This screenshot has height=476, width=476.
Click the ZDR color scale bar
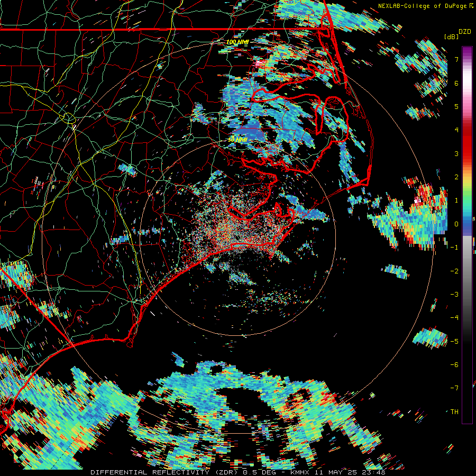[467, 235]
